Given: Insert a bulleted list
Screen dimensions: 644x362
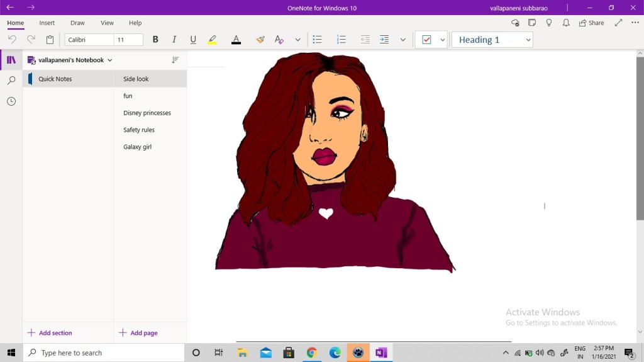Looking at the screenshot, I should pyautogui.click(x=318, y=40).
